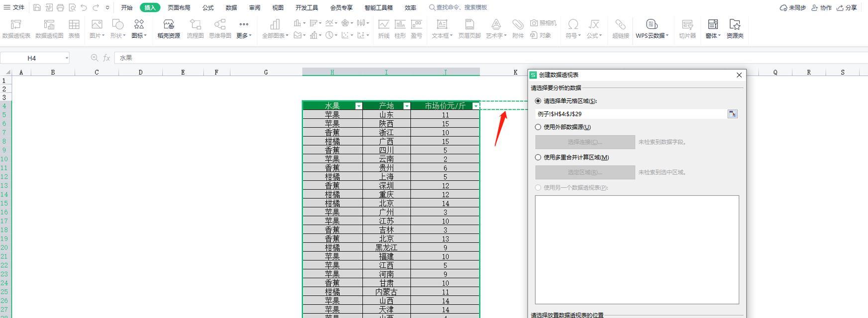Undo the last action
This screenshot has width=868, height=318.
pyautogui.click(x=84, y=7)
